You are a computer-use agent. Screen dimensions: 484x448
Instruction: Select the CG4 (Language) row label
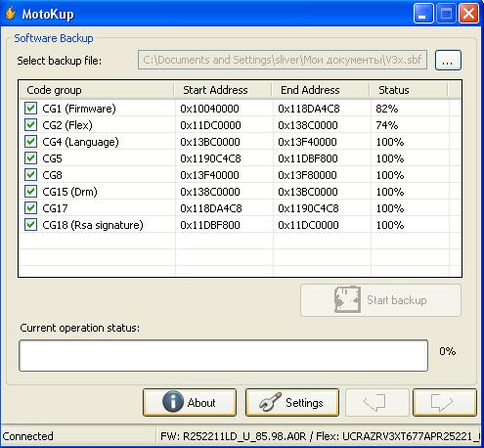coord(80,142)
